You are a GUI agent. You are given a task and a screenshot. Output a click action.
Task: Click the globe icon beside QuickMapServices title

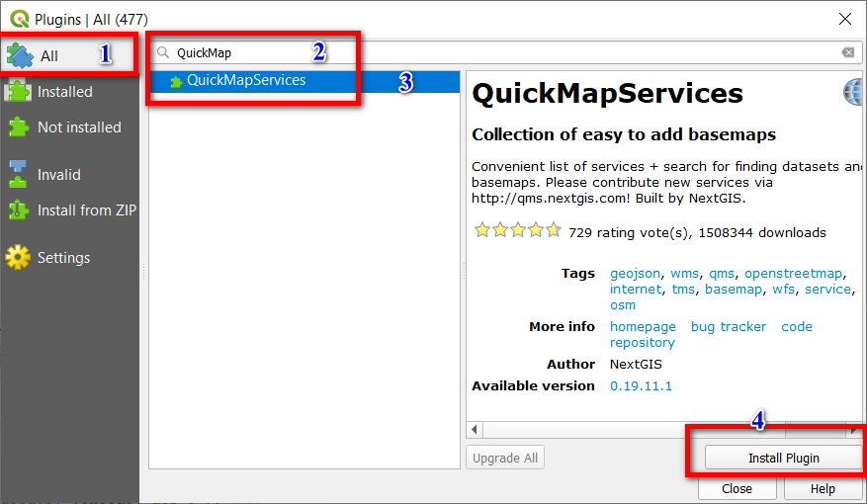click(853, 92)
